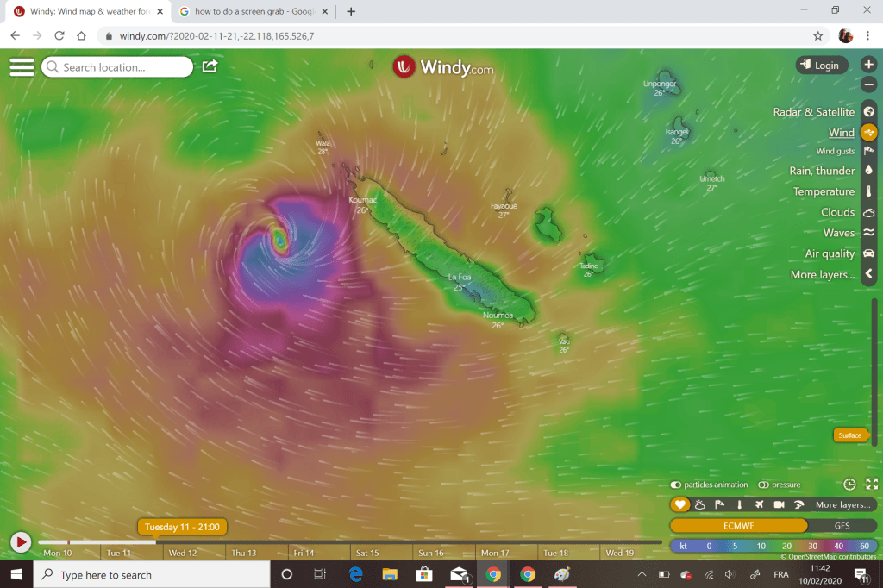The image size is (883, 588).
Task: Enter fullscreen map mode
Action: [871, 485]
